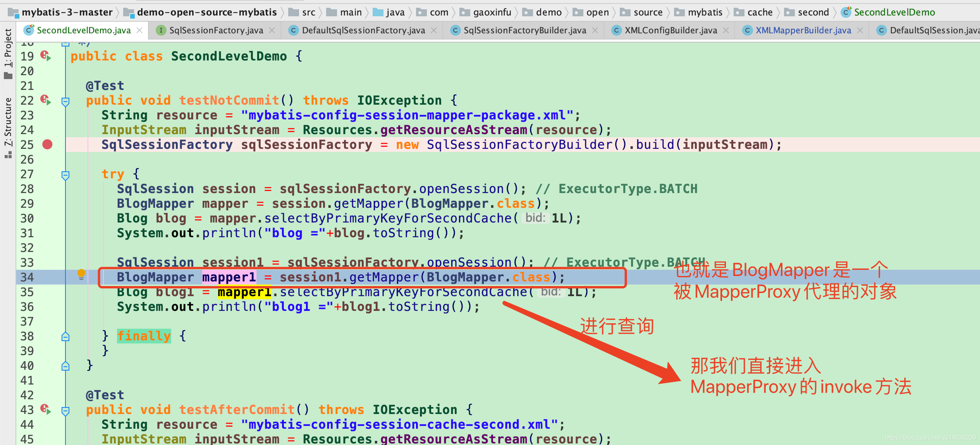Close the XMLMapperBuilder.java tab

point(860,30)
